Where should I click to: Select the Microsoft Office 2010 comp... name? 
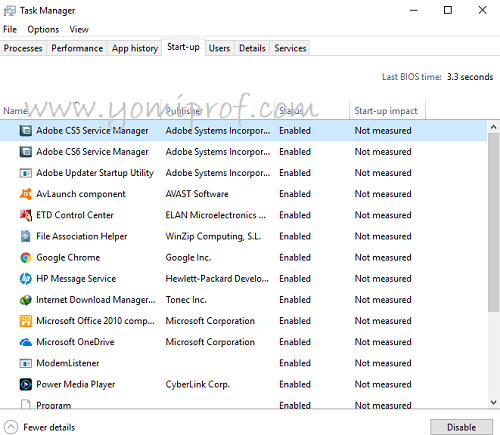pyautogui.click(x=95, y=321)
